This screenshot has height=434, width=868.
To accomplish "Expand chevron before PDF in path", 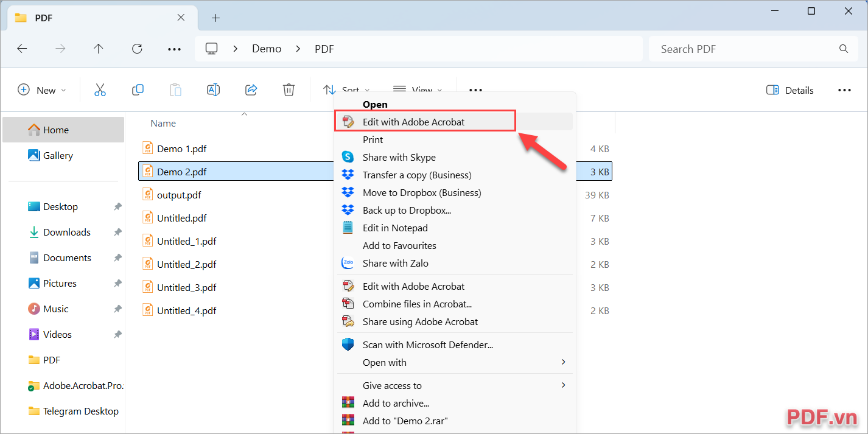I will (298, 49).
